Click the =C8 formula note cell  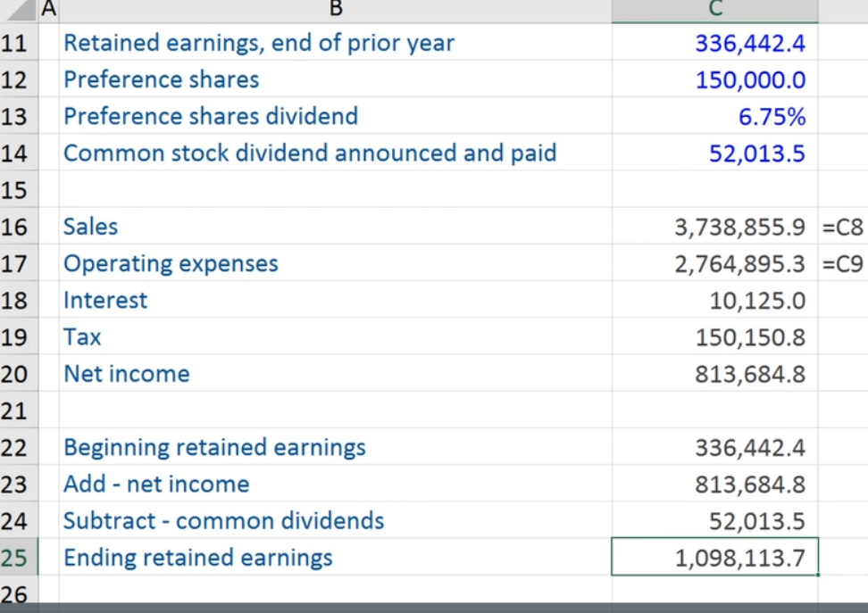click(x=843, y=227)
